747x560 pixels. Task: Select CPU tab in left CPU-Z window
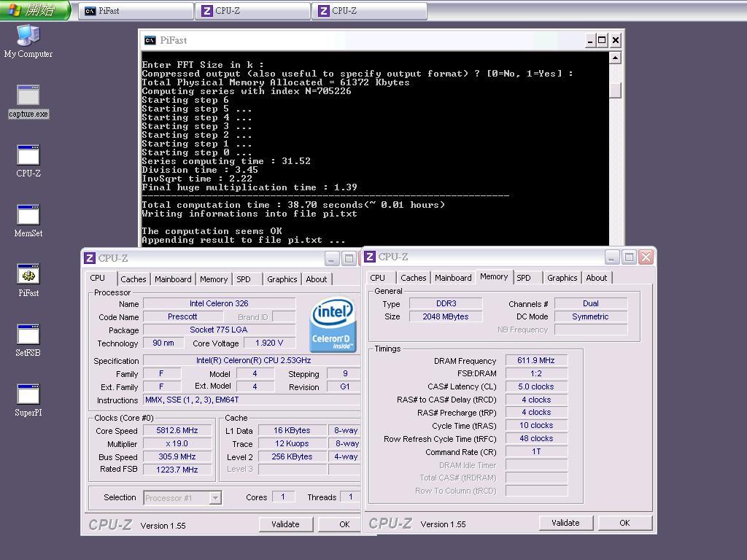pos(98,278)
